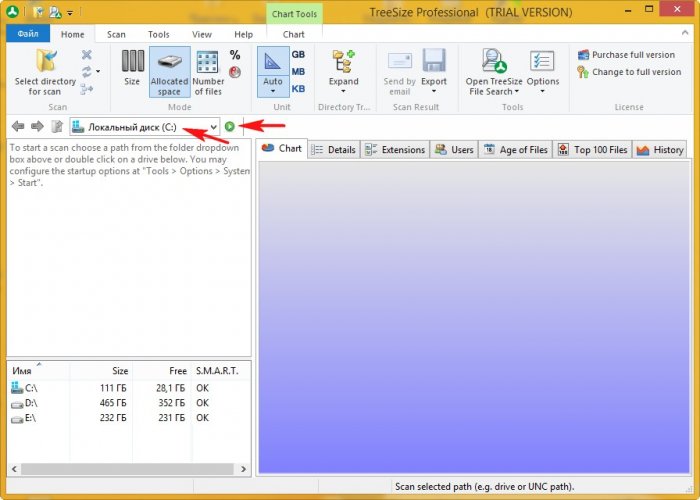Open the Scan ribbon tab
700x500 pixels.
pyautogui.click(x=116, y=34)
